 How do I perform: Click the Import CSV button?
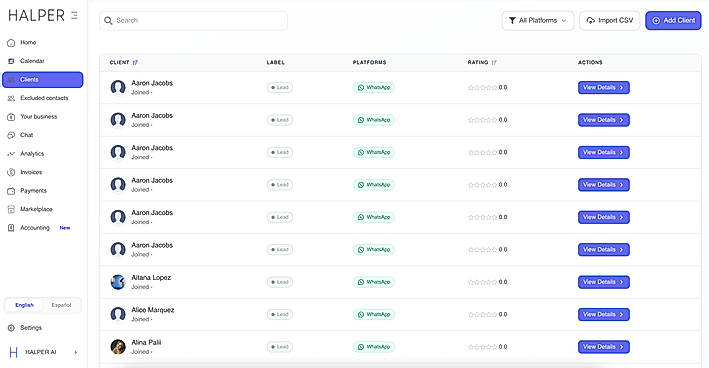610,20
